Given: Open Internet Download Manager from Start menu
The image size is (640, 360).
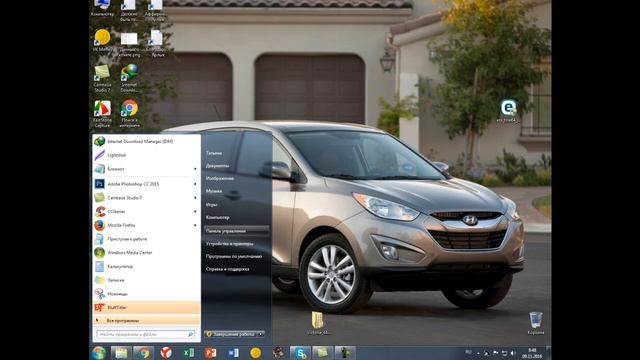Looking at the screenshot, I should pos(147,141).
